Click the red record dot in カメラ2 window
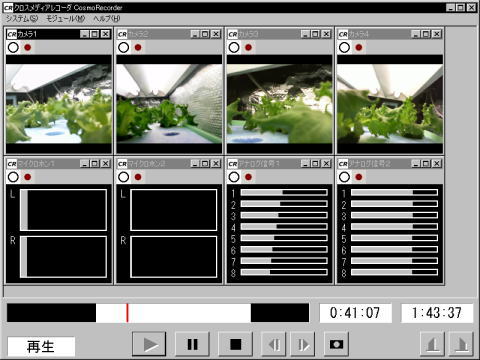 pyautogui.click(x=138, y=47)
